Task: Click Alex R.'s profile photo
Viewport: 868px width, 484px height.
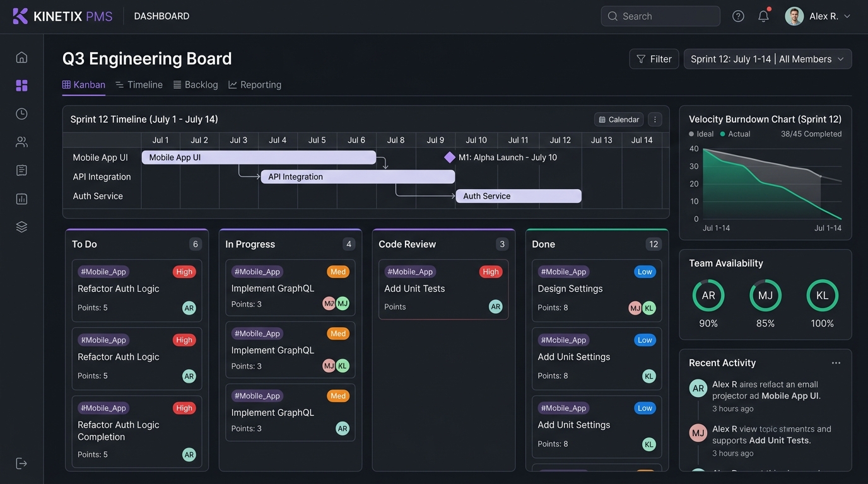Action: pos(794,16)
